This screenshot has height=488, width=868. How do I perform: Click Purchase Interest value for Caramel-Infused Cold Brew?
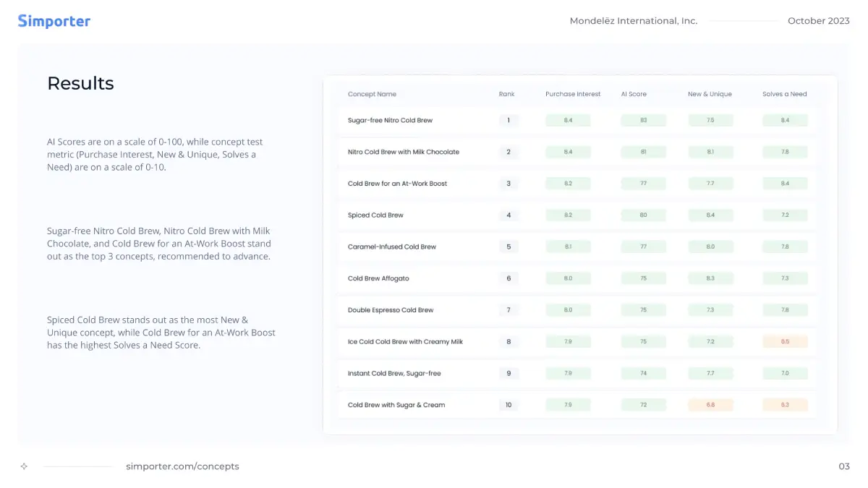[x=568, y=247]
